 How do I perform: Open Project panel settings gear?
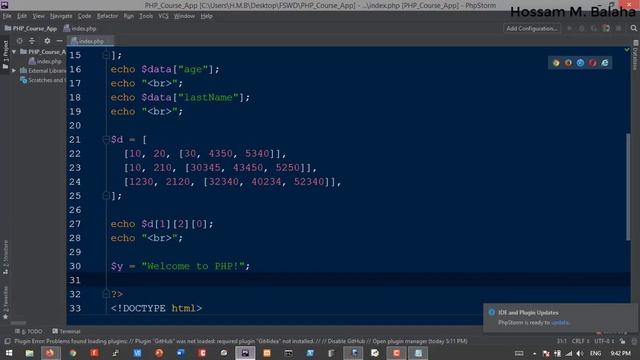(x=47, y=41)
